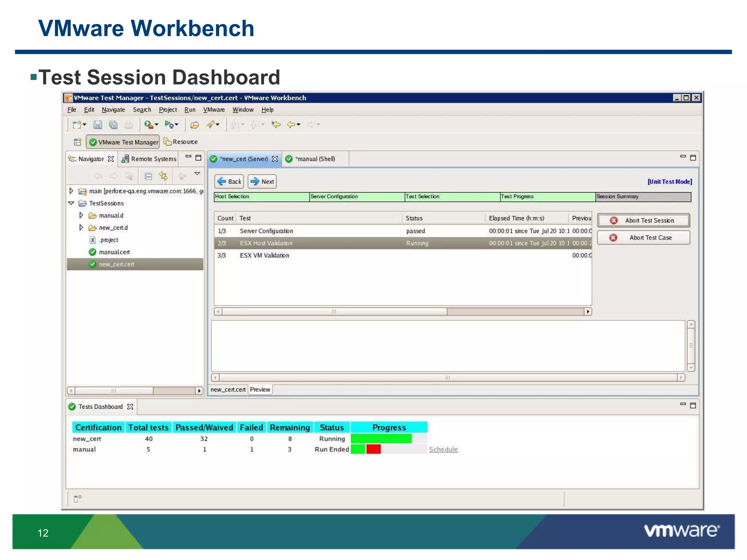Viewport: 747px width, 560px height.
Task: Click the [Unit Test Mode] label
Action: [670, 182]
